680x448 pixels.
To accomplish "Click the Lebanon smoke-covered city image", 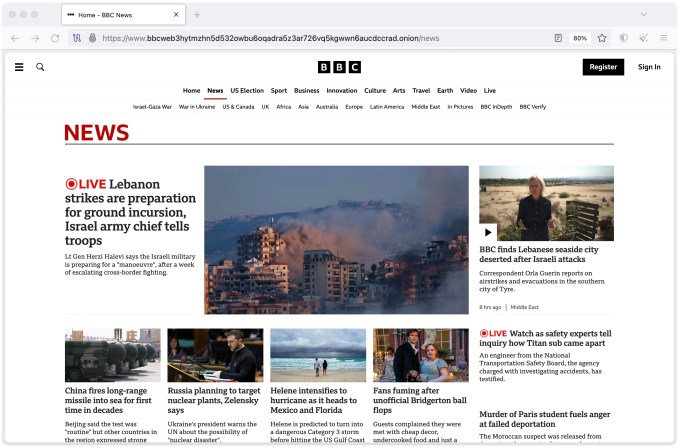I will [x=336, y=239].
